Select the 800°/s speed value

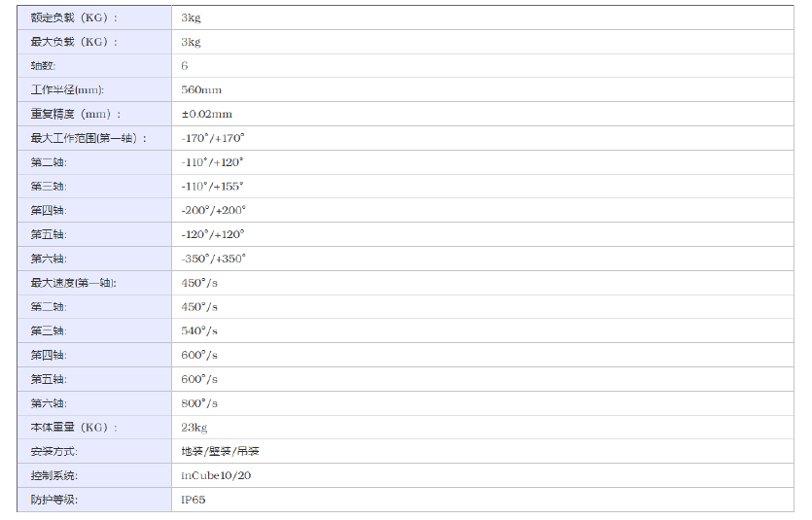point(199,403)
